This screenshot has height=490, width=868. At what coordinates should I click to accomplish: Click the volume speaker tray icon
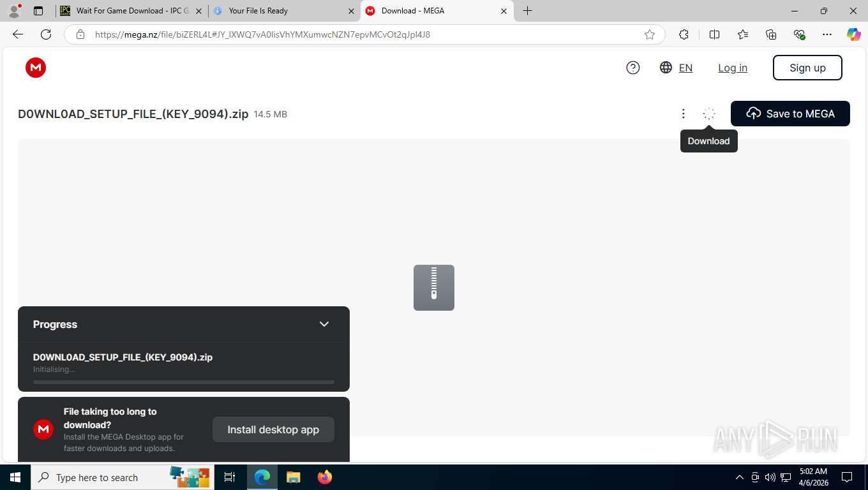point(770,477)
